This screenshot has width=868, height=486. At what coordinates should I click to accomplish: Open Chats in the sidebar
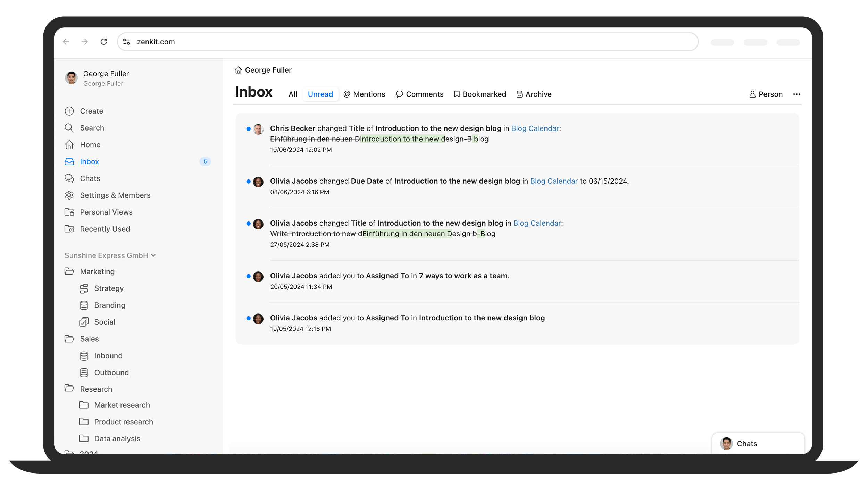90,178
